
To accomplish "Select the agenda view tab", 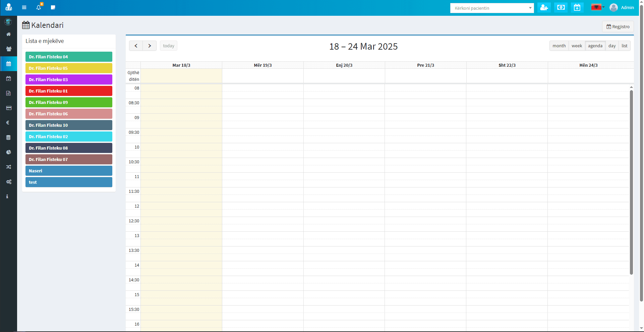I will coord(595,46).
